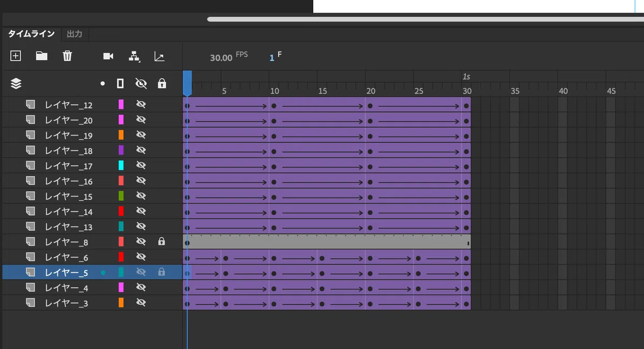The height and width of the screenshot is (349, 644).
Task: Select layer レイヤー_16
Action: pos(69,181)
